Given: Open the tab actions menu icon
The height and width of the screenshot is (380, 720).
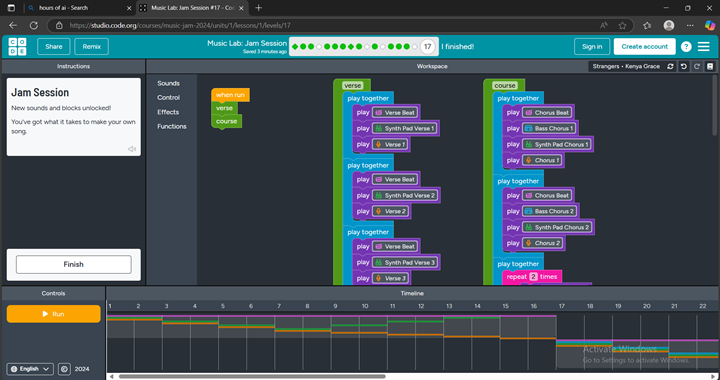Looking at the screenshot, I should (11, 8).
